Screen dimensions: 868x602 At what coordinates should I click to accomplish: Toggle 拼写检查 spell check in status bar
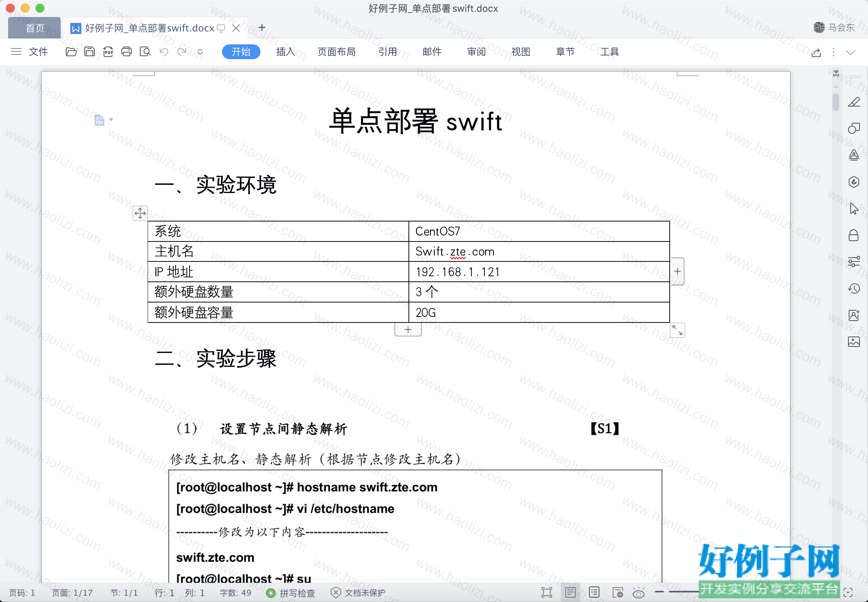click(290, 593)
